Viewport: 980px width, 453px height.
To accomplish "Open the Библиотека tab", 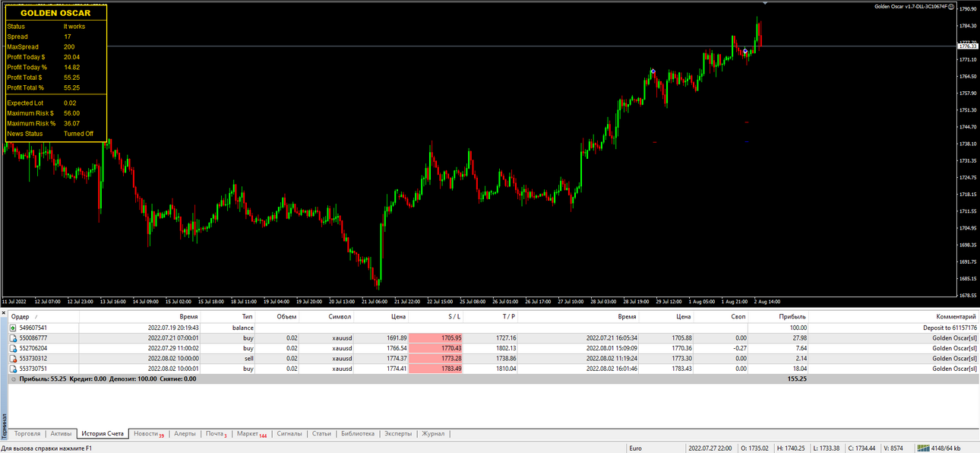I will [x=358, y=433].
